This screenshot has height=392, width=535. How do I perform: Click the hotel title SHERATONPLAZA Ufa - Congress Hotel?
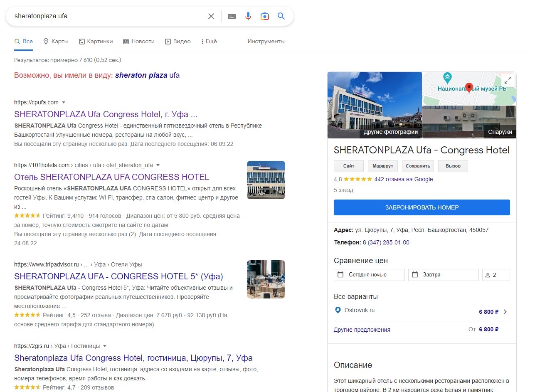(422, 150)
